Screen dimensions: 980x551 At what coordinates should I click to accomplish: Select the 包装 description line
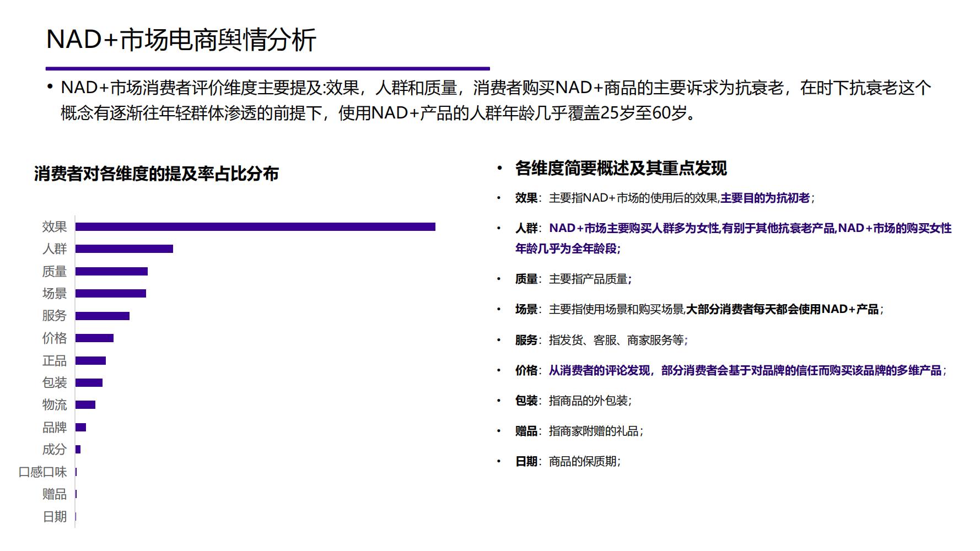573,401
